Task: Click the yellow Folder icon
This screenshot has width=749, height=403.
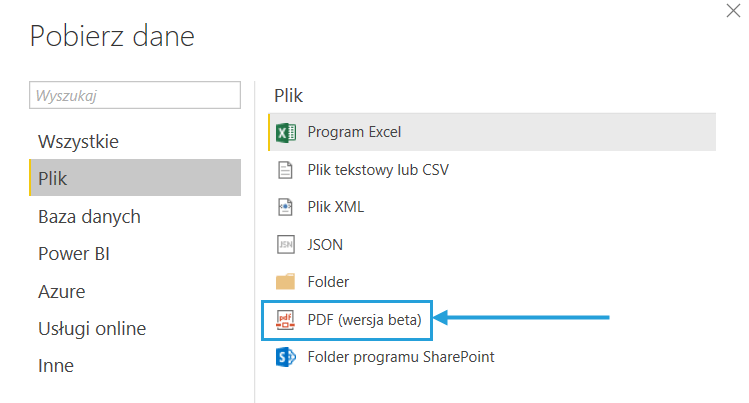Action: pos(285,282)
